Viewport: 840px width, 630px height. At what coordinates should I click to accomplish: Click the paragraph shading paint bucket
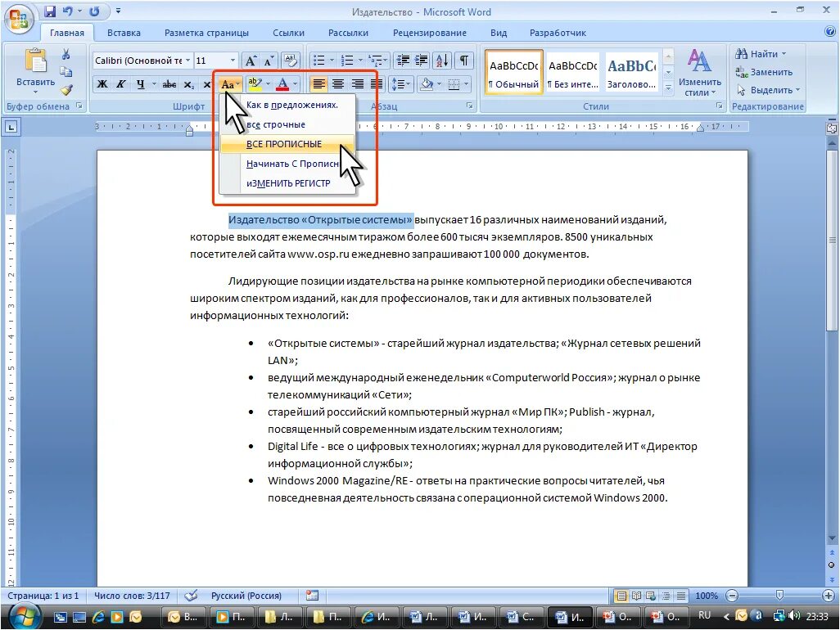(x=427, y=84)
